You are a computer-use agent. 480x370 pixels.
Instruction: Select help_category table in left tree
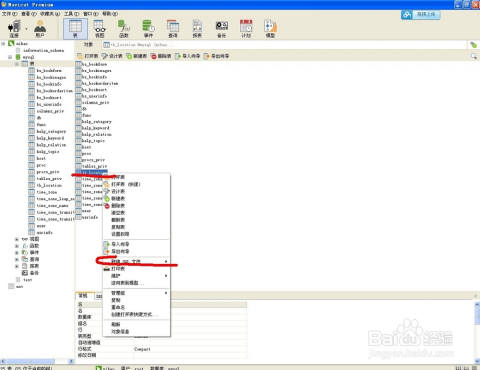coord(51,131)
